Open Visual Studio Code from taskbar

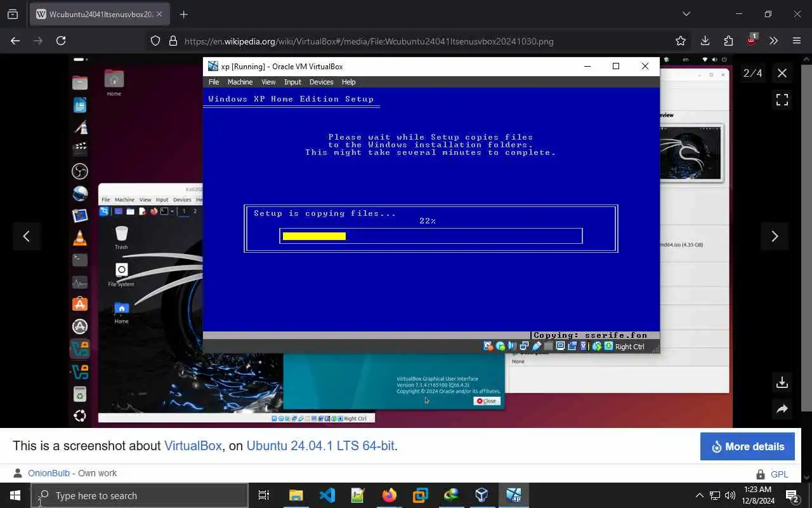327,495
